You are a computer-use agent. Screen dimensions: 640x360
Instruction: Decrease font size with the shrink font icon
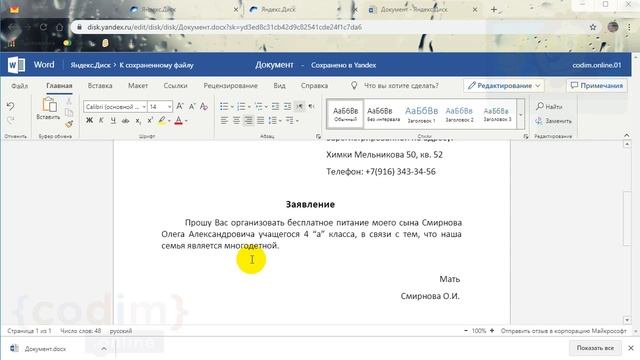pyautogui.click(x=191, y=107)
